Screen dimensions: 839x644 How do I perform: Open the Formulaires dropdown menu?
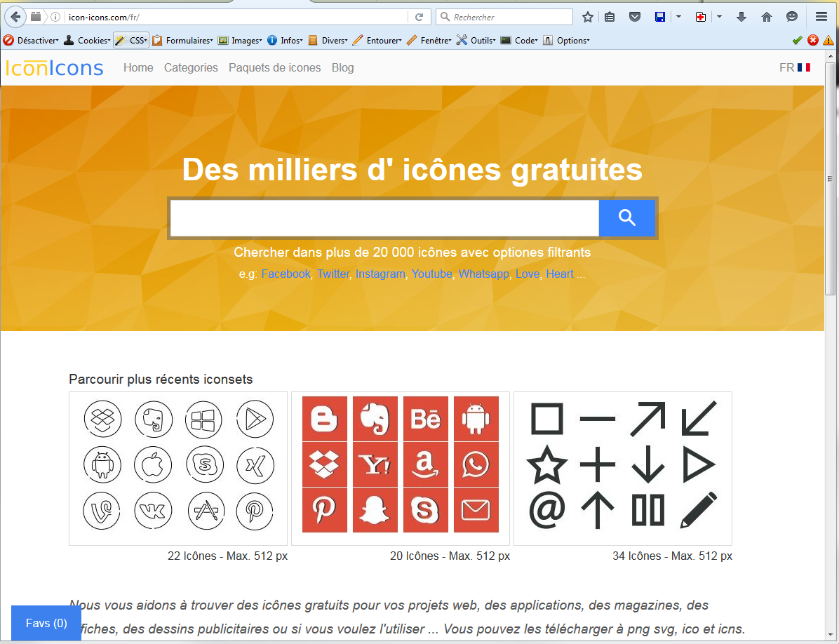182,41
